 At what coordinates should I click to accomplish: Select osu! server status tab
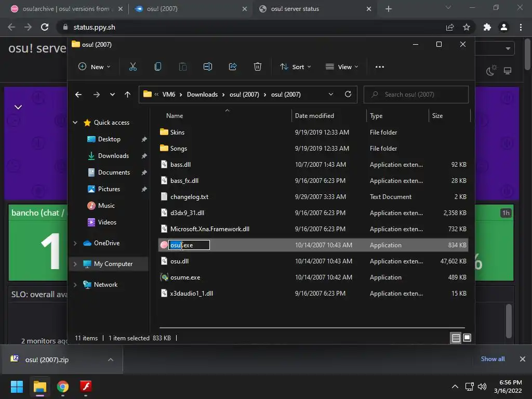[314, 9]
